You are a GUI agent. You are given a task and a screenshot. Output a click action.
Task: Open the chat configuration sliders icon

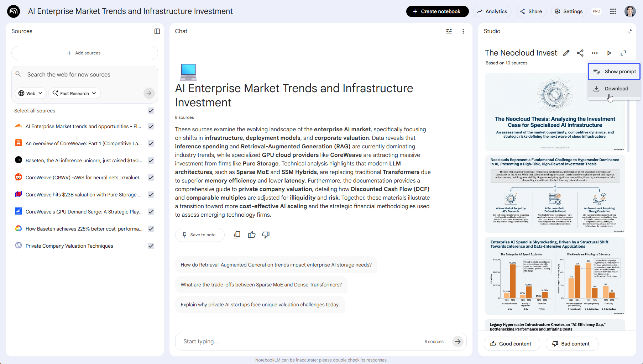click(x=449, y=31)
